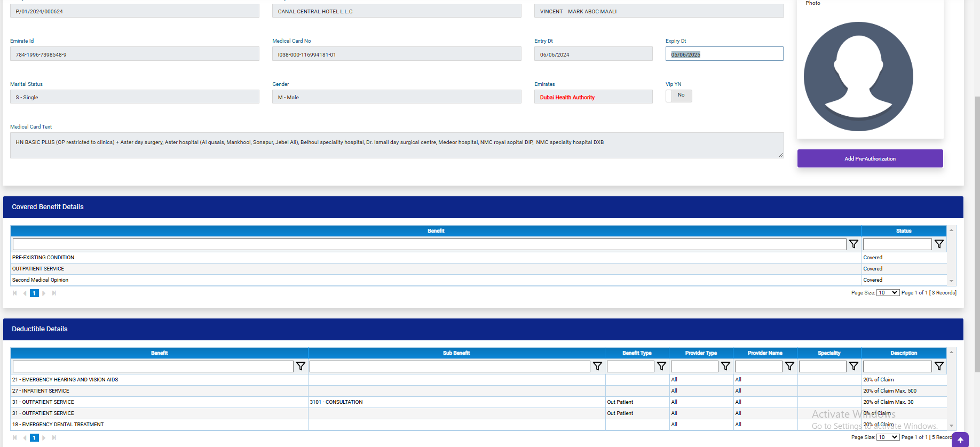
Task: Click the Benefit Type filter icon
Action: (661, 366)
